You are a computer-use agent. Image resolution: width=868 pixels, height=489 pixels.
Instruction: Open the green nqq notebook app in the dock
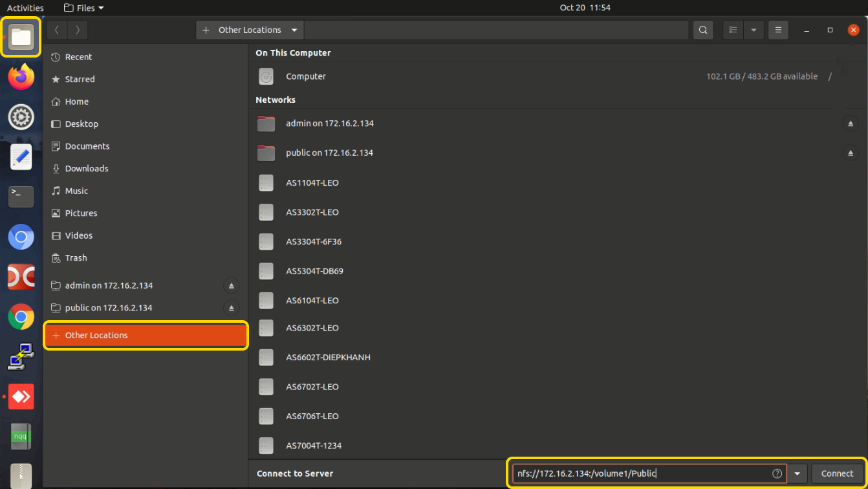[21, 437]
